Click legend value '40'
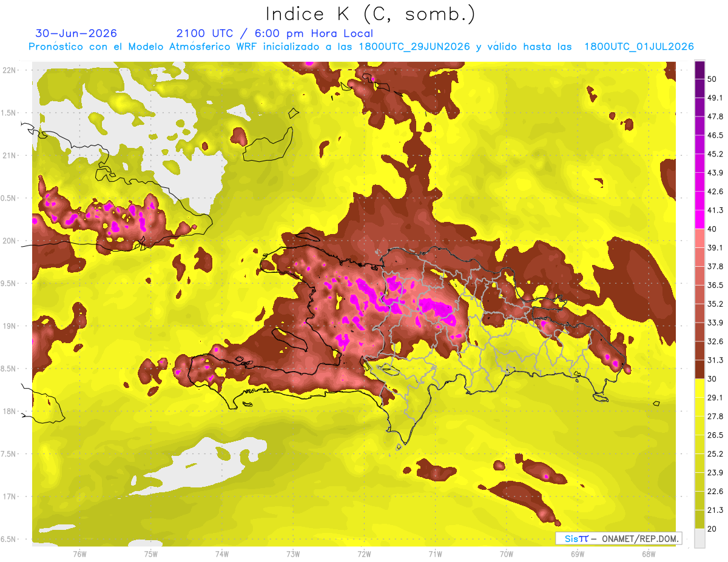This screenshot has height=562, width=728. point(712,229)
